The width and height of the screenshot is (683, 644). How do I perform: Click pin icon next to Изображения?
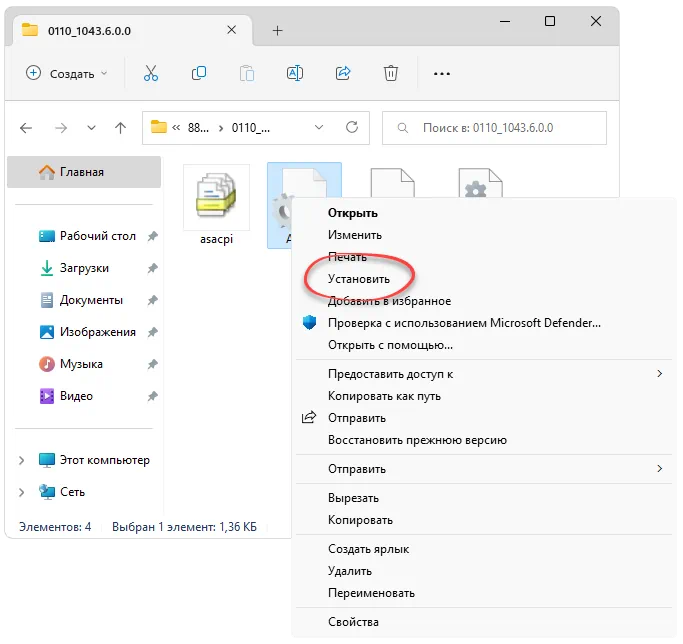tap(152, 332)
